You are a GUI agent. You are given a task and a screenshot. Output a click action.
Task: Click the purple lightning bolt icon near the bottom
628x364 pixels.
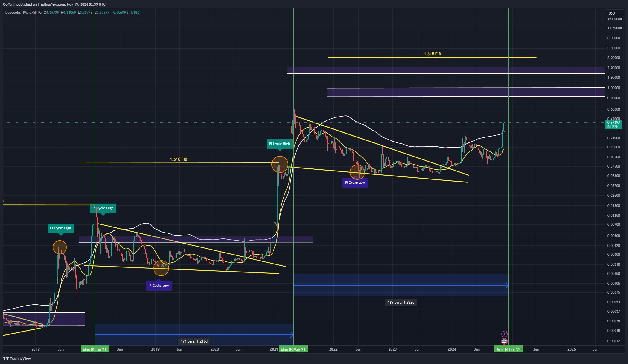click(x=505, y=334)
